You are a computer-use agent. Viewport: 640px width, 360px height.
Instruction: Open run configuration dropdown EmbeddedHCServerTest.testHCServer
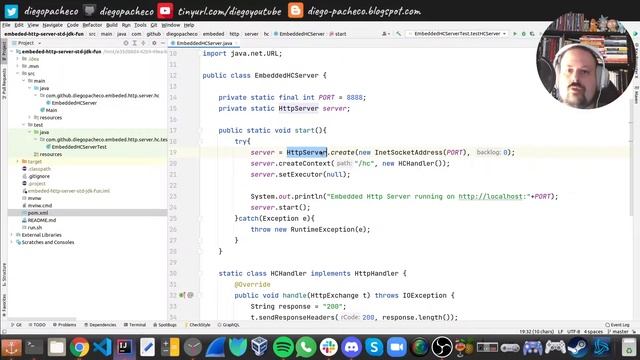[457, 33]
